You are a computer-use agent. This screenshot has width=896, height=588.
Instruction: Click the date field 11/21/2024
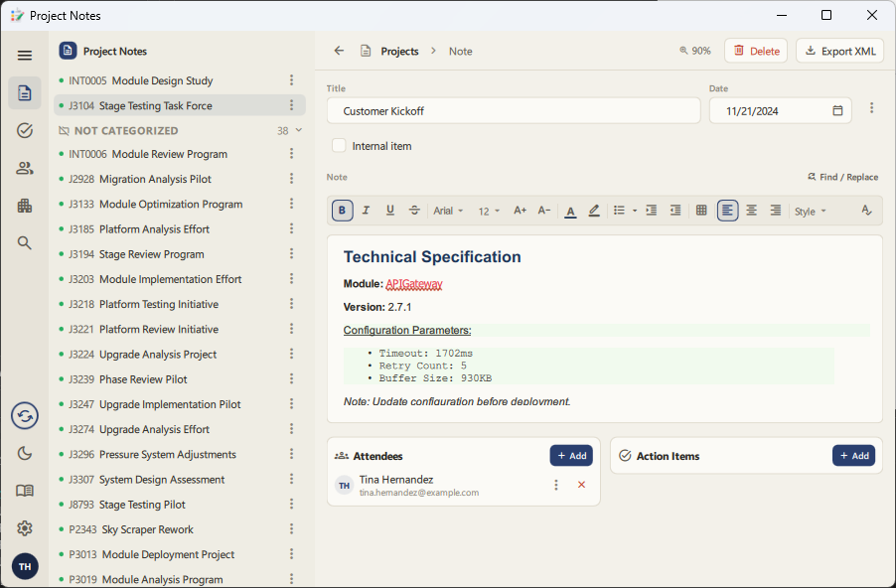tap(780, 111)
